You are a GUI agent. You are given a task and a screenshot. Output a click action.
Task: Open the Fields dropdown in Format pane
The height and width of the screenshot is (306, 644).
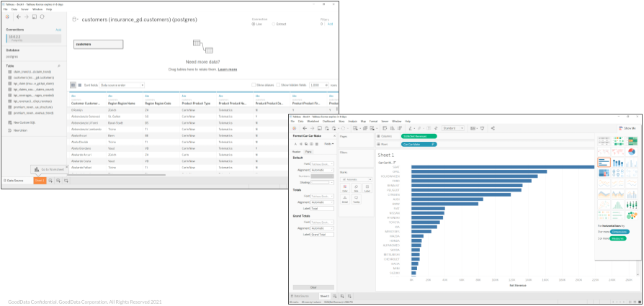coord(328,144)
